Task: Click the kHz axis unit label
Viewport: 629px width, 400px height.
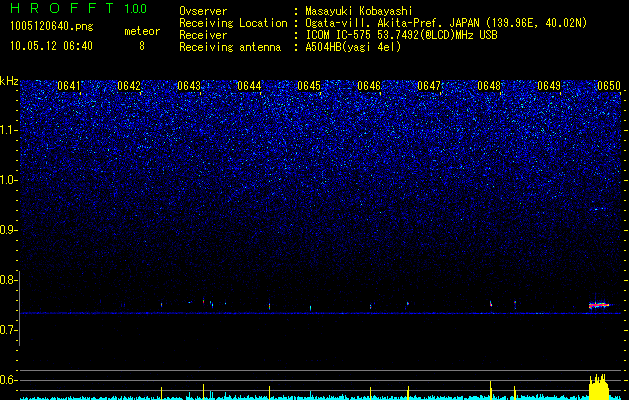Action: 9,81
